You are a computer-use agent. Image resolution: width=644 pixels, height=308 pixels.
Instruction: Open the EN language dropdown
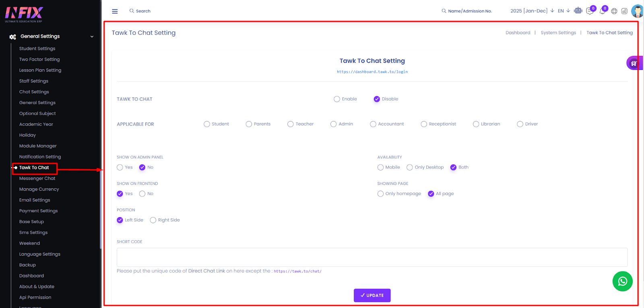click(564, 11)
